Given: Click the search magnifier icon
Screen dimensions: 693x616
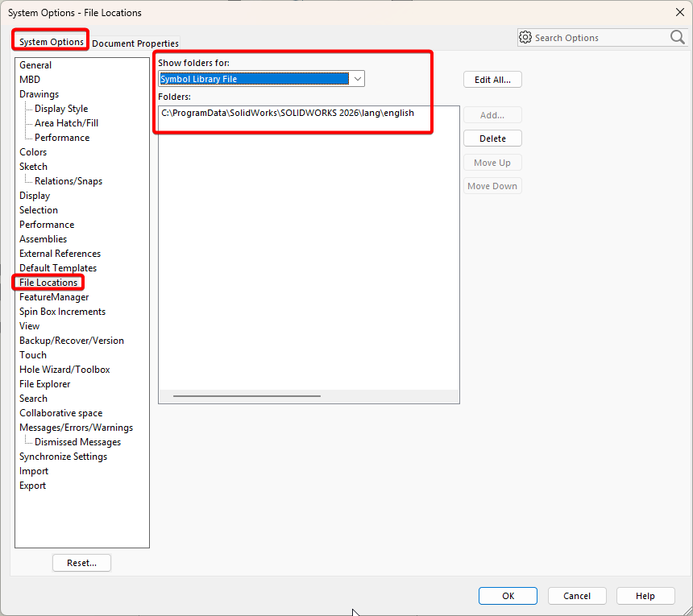Looking at the screenshot, I should [x=677, y=38].
